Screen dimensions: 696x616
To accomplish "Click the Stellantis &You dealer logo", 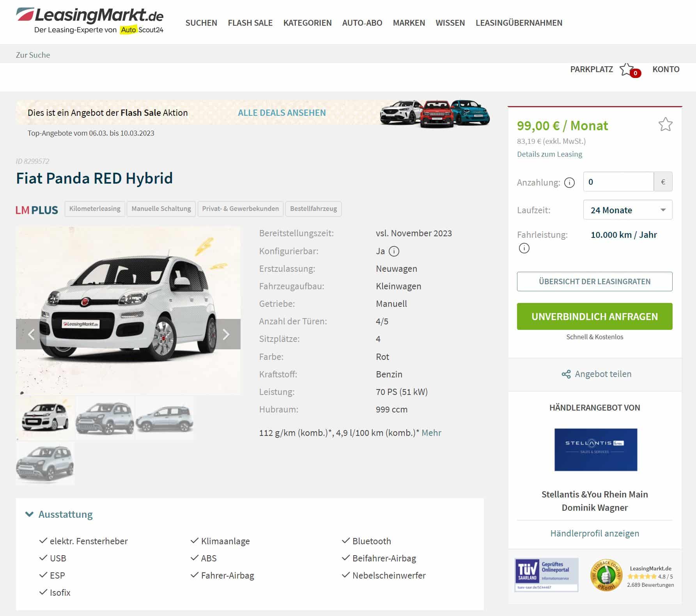I will (x=596, y=450).
